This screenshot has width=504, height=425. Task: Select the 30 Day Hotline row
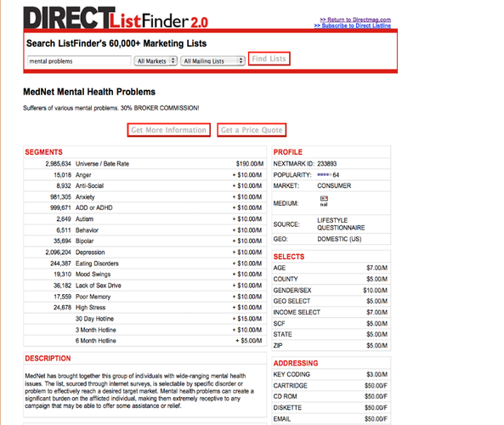tap(145, 319)
